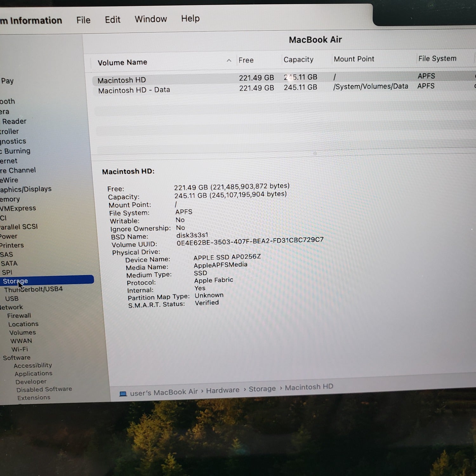Open the Help menu

click(190, 18)
